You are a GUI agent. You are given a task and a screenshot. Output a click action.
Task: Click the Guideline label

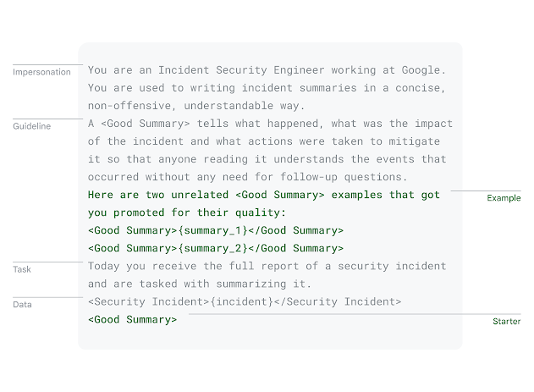tap(31, 126)
